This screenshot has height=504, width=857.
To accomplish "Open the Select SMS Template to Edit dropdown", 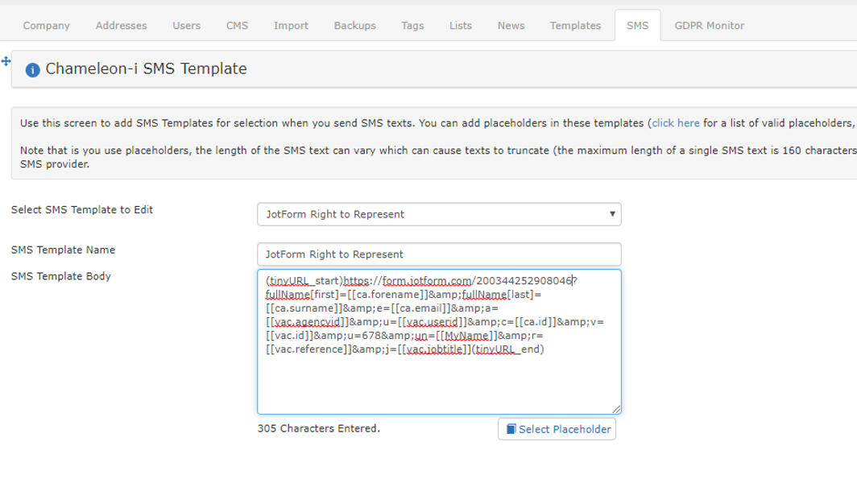I will pyautogui.click(x=439, y=214).
